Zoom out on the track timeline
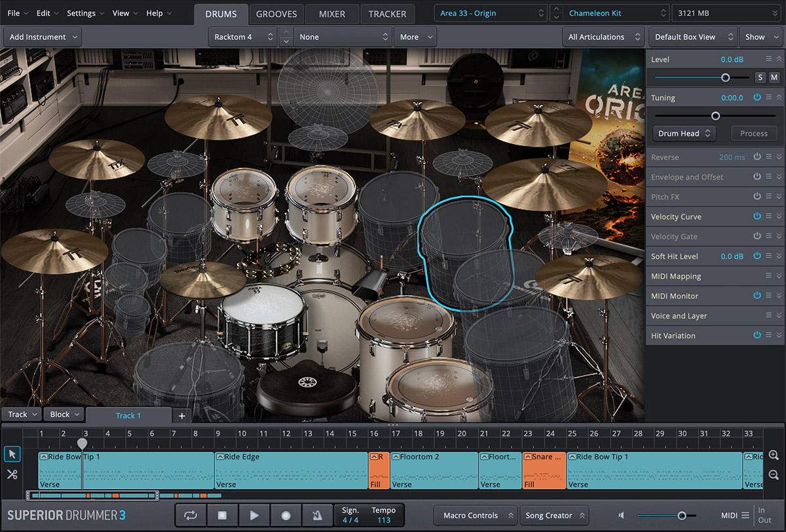Viewport: 786px width, 532px height. pos(774,475)
